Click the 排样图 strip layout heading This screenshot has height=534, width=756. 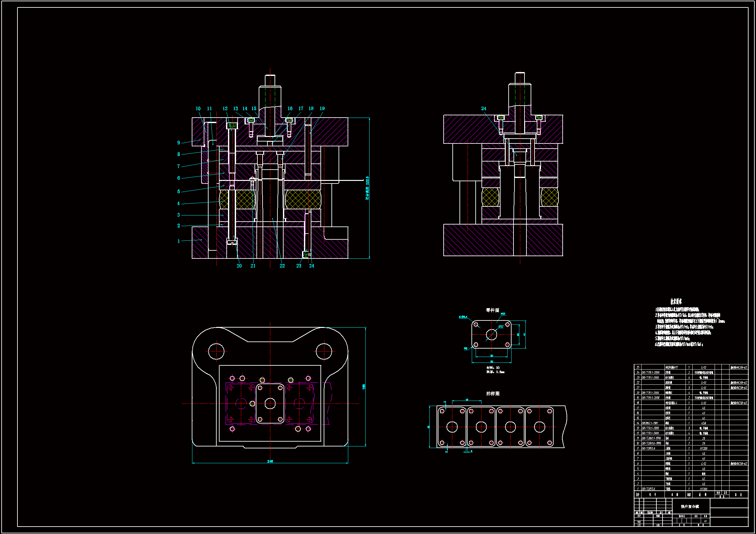(x=492, y=393)
